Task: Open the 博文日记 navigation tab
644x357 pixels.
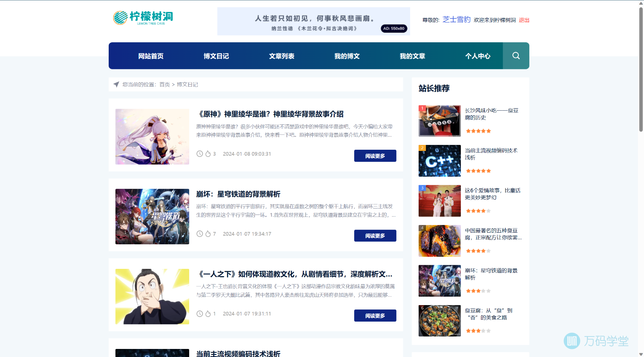Action: [216, 56]
